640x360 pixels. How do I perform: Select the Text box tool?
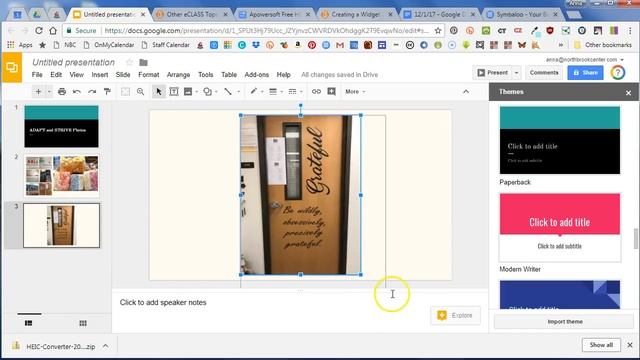(x=174, y=92)
